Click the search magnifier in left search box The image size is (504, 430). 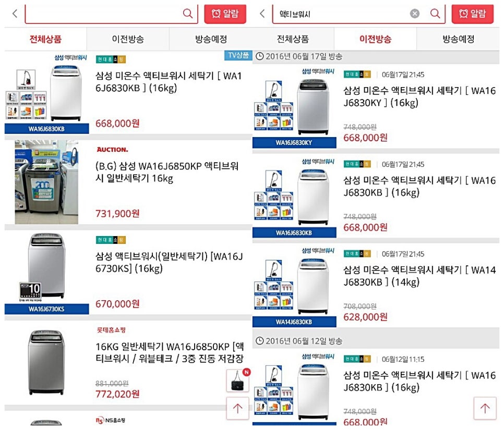pos(187,14)
